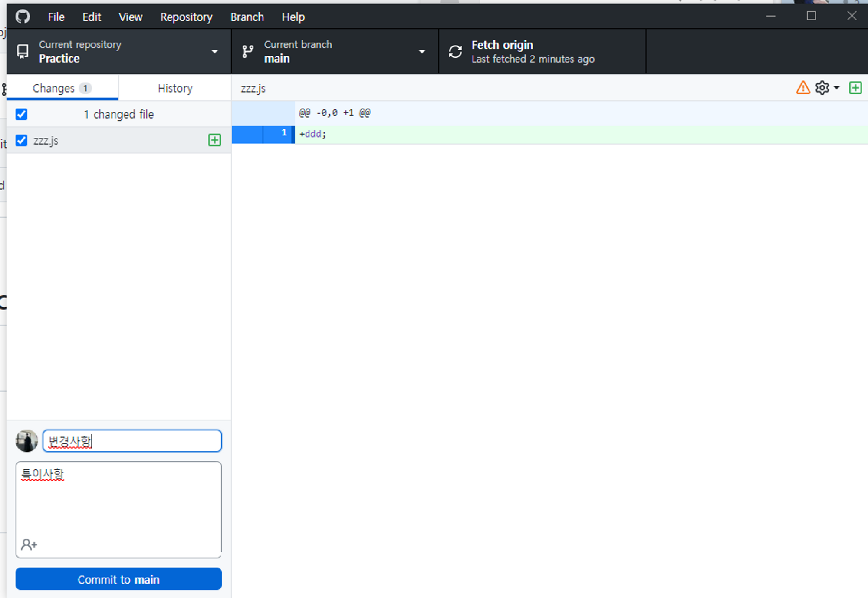
Task: Open the Repository menu
Action: [186, 17]
